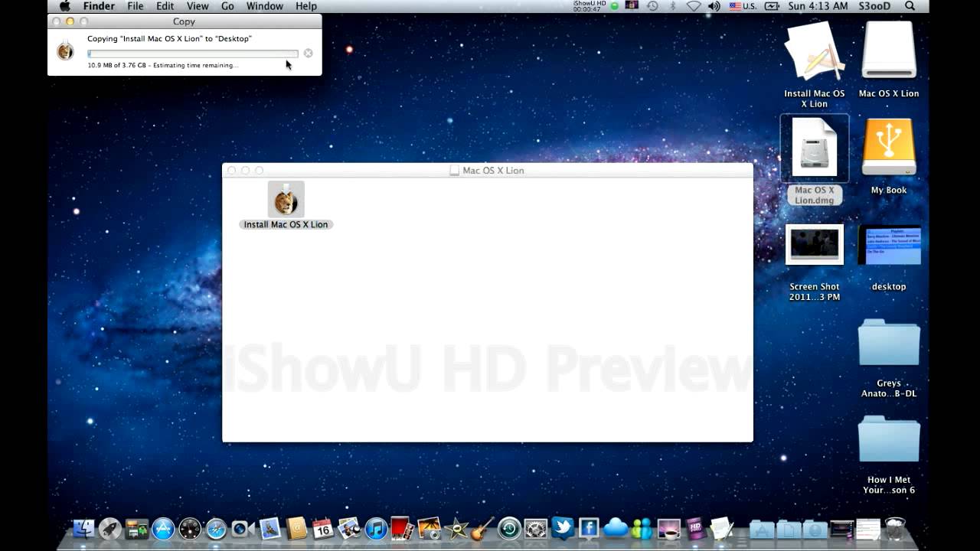Select Install Mac OS X Lion in window
Screen dimensions: 980x551
(x=286, y=205)
